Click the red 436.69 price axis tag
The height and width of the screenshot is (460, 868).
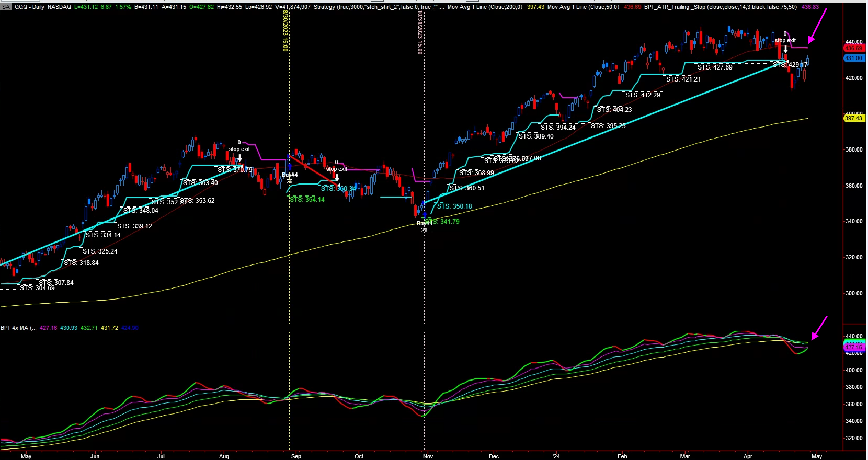[853, 48]
